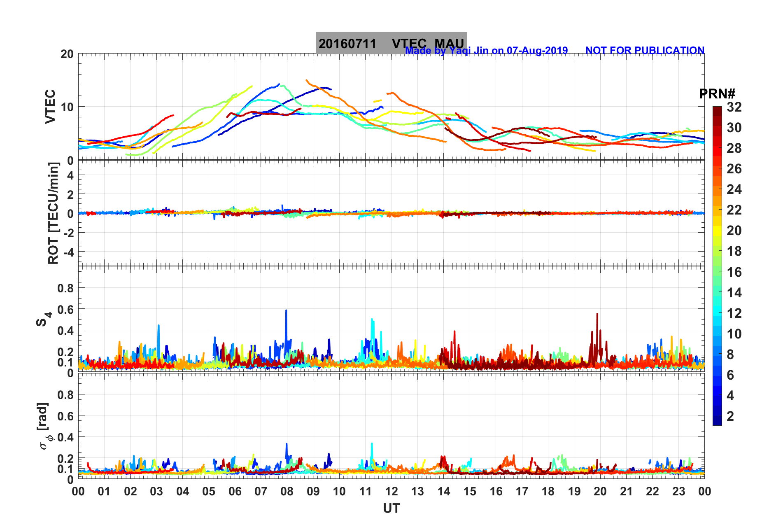
Task: Click the x-axis hour label "05"
Action: click(209, 491)
